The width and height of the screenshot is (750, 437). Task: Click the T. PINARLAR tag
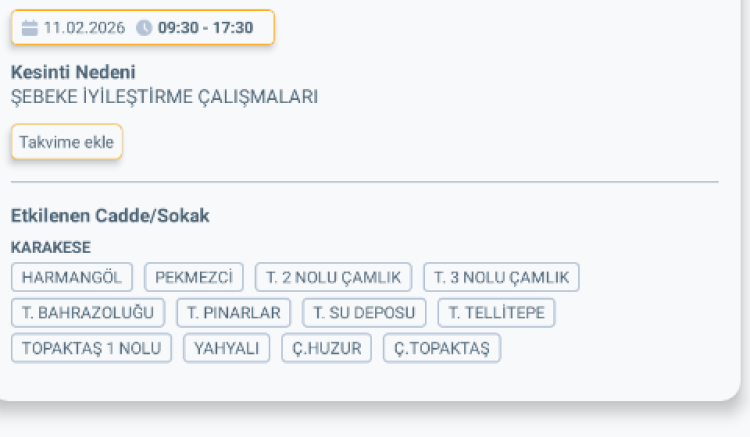[x=234, y=312]
